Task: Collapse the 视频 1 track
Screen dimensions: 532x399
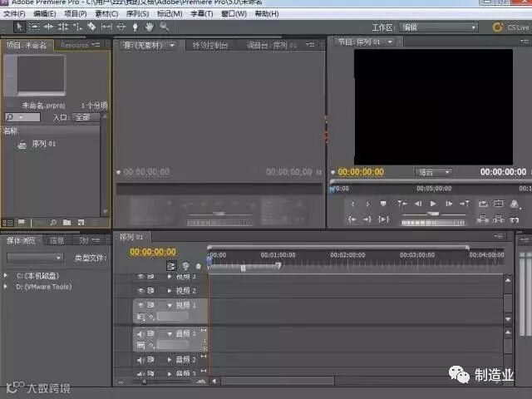Action: pos(170,305)
